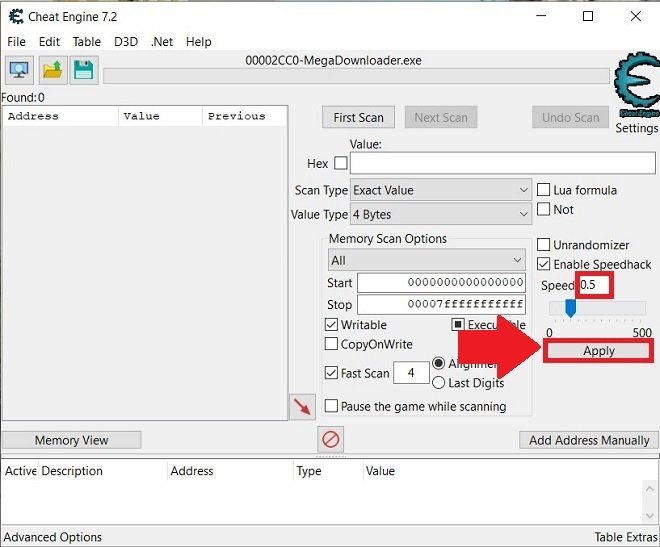
Task: Click address table Value column header
Action: pyautogui.click(x=380, y=471)
